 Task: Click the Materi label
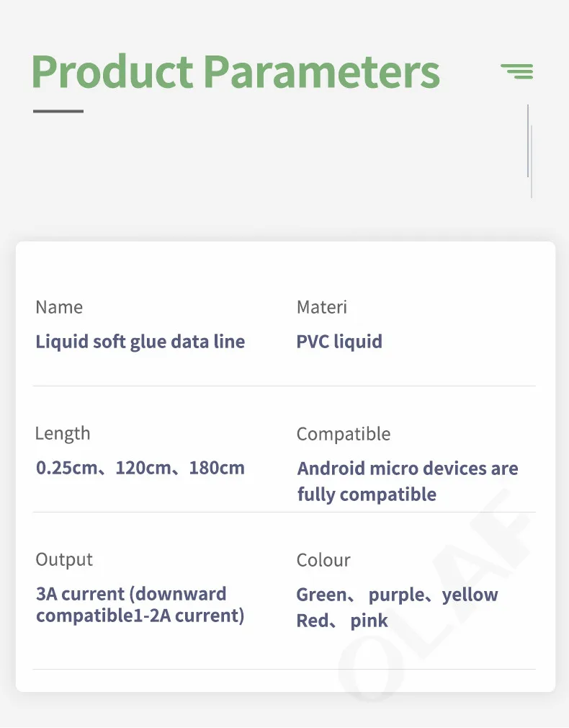coord(322,307)
